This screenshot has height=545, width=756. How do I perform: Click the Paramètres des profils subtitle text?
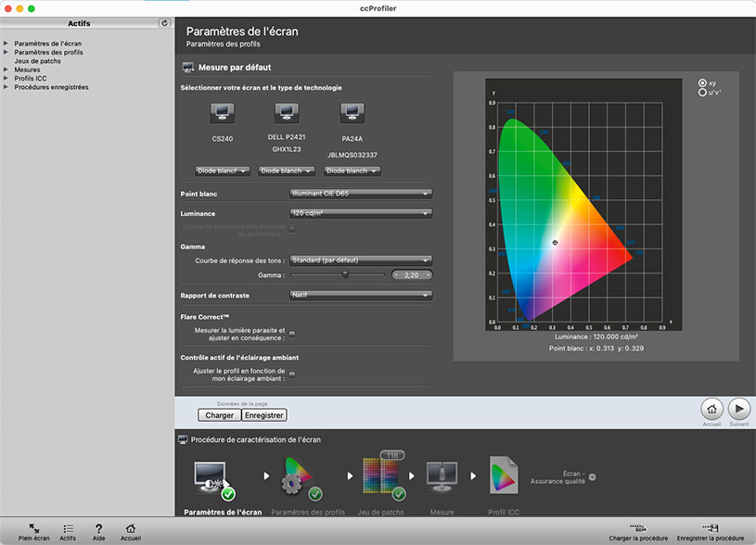[224, 44]
